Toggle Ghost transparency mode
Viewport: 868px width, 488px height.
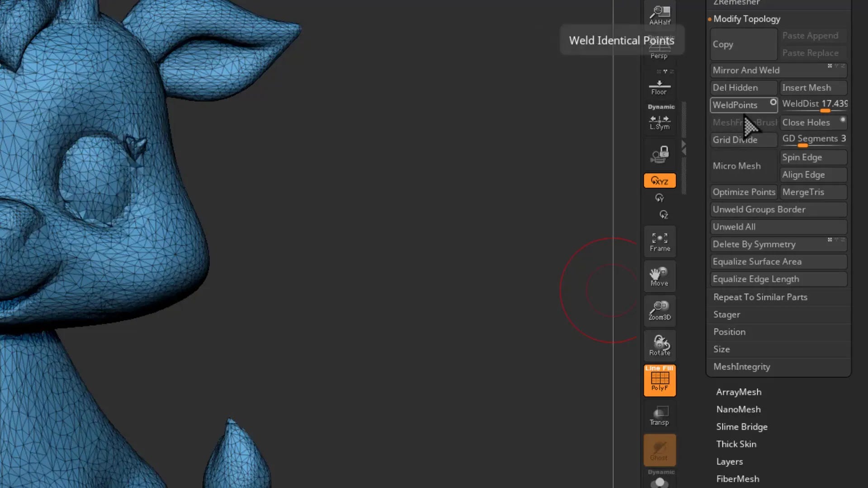(x=660, y=450)
